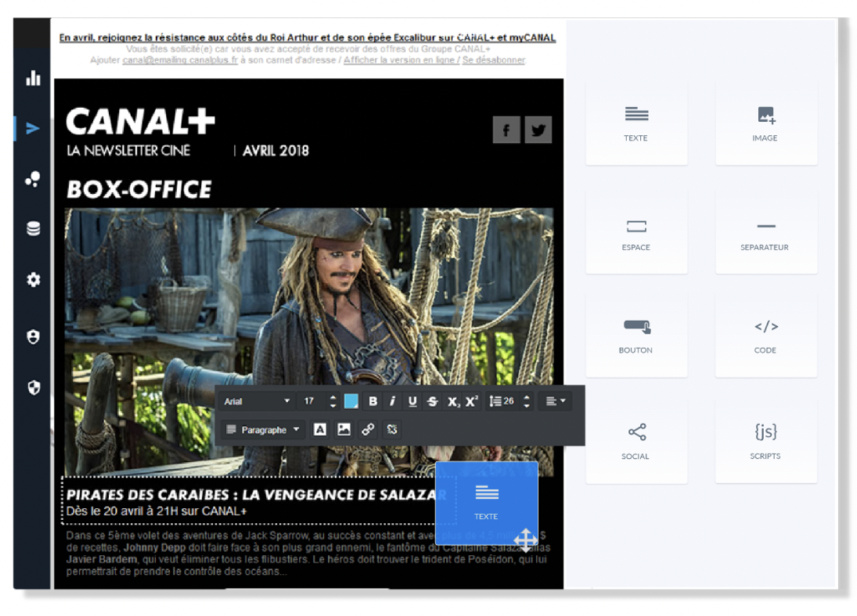Add an IMAGE block from the panel
This screenshot has height=616, width=857.
766,123
